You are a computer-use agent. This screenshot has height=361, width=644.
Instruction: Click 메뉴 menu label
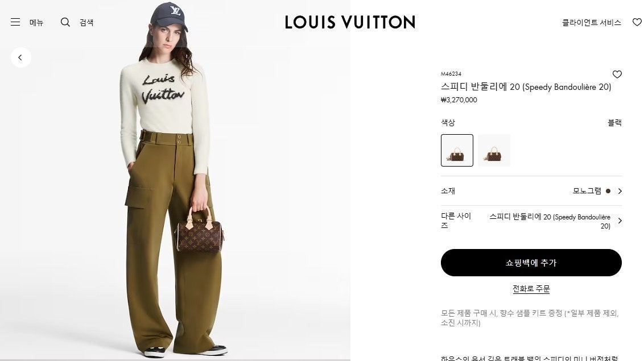pos(36,23)
